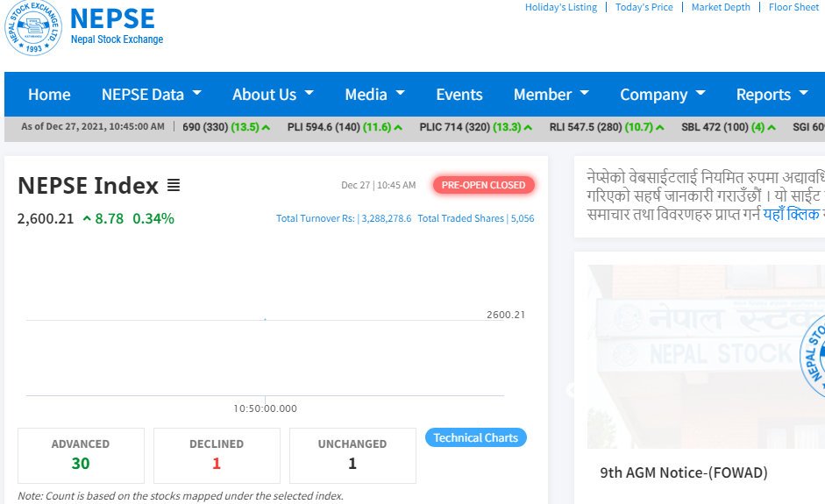
Task: Click the index value 2,600.21
Action: click(46, 219)
